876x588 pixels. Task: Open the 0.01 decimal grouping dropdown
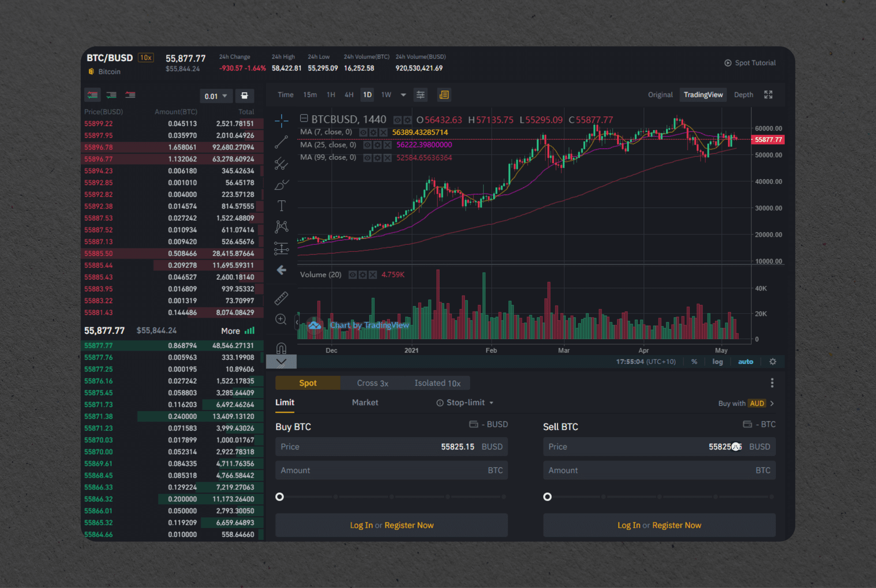pyautogui.click(x=216, y=96)
